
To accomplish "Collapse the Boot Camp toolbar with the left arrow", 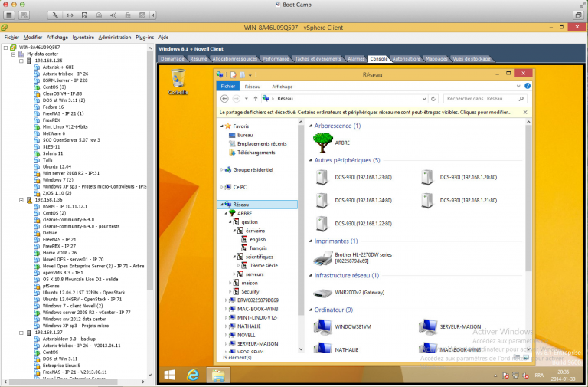I will [153, 15].
